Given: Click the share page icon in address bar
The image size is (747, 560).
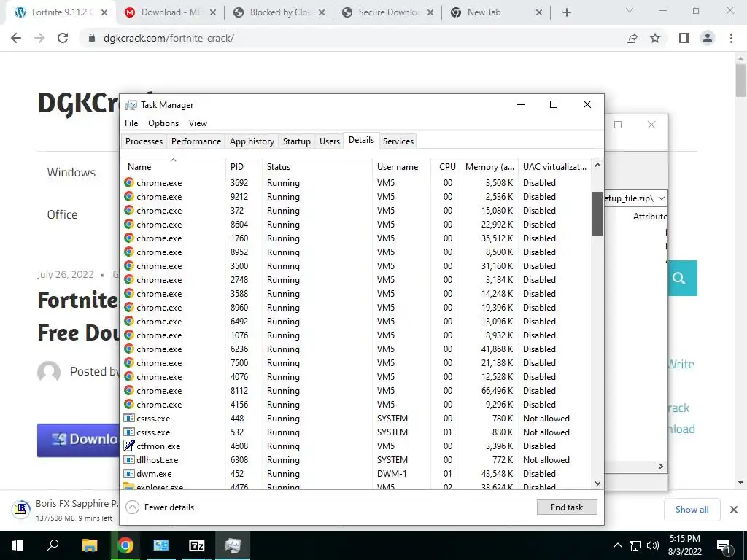Looking at the screenshot, I should (632, 38).
